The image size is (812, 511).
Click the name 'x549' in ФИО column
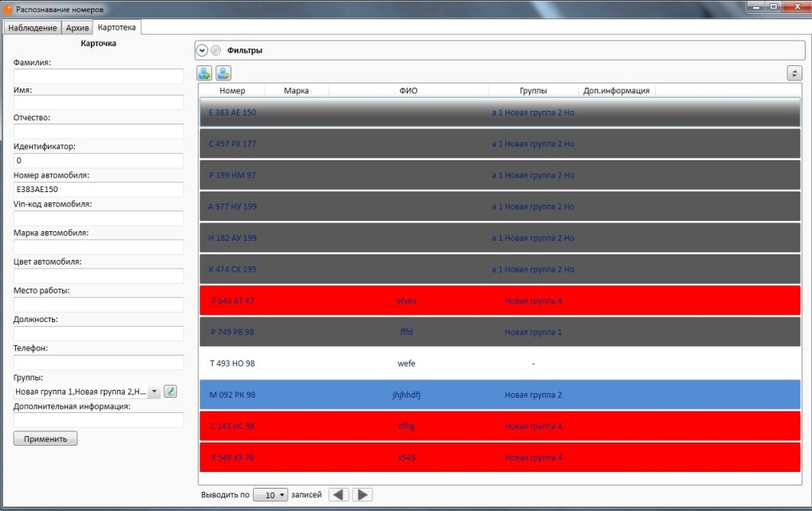[407, 457]
